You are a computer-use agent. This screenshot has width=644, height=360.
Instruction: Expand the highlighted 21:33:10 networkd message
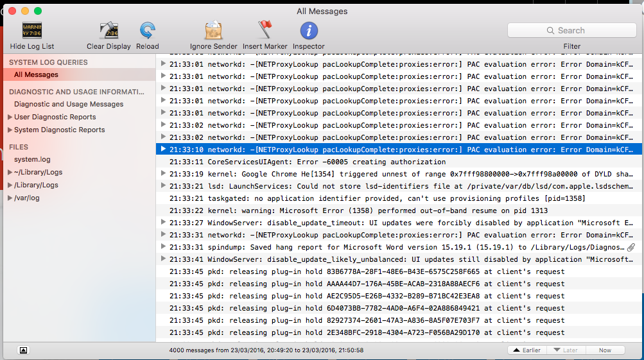coord(163,149)
